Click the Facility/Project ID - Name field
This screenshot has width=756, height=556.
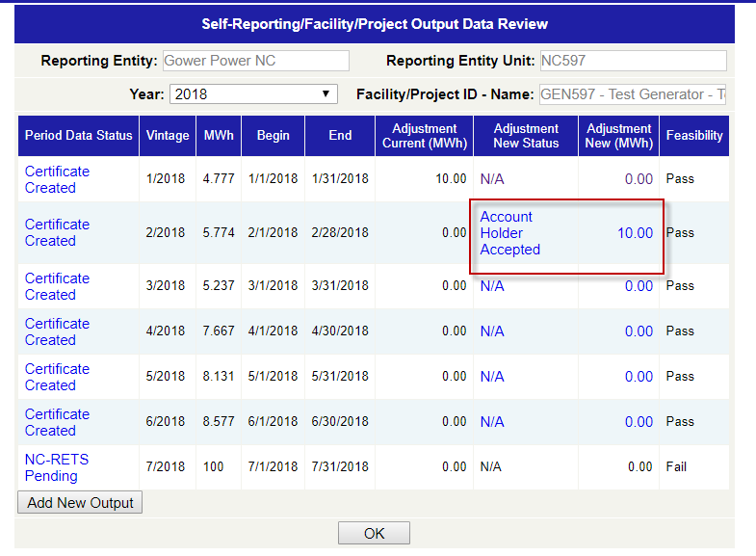(x=632, y=94)
